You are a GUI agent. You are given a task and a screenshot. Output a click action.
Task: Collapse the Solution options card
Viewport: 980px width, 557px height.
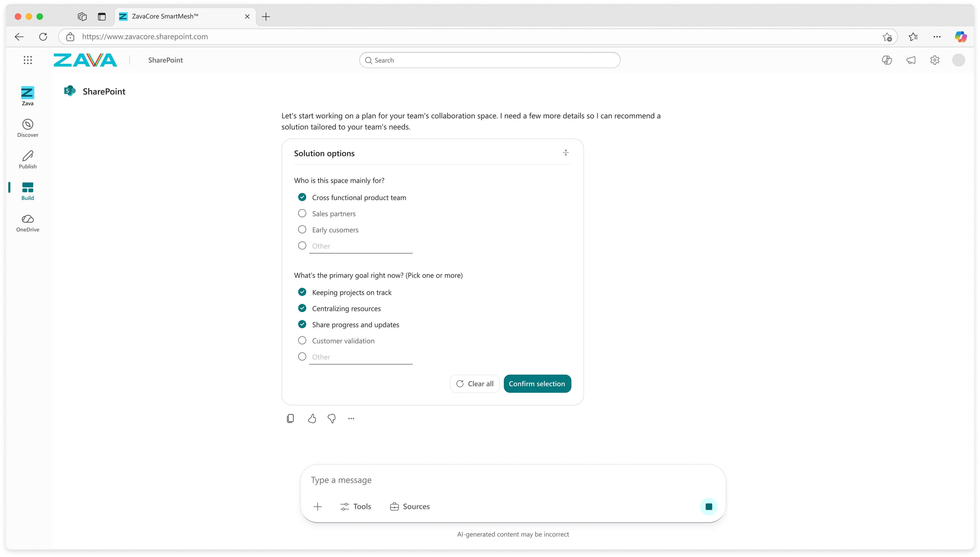pos(566,153)
